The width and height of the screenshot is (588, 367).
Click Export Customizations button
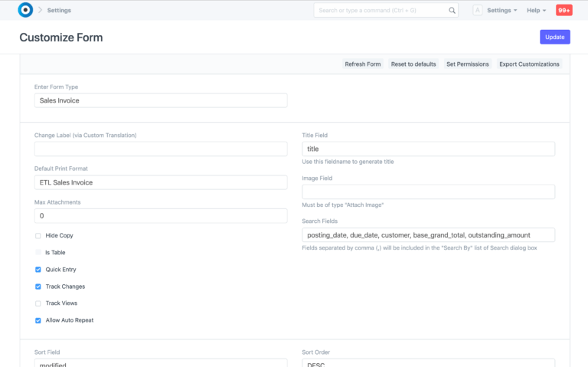click(x=529, y=64)
